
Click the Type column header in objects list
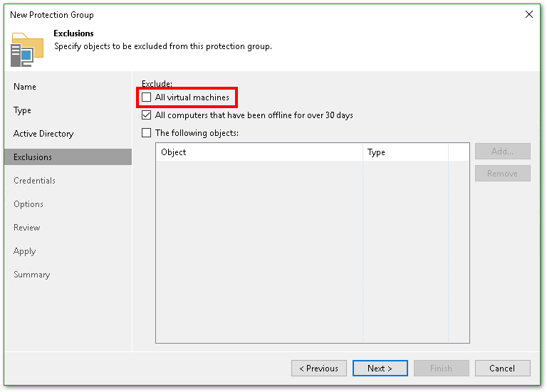point(405,152)
